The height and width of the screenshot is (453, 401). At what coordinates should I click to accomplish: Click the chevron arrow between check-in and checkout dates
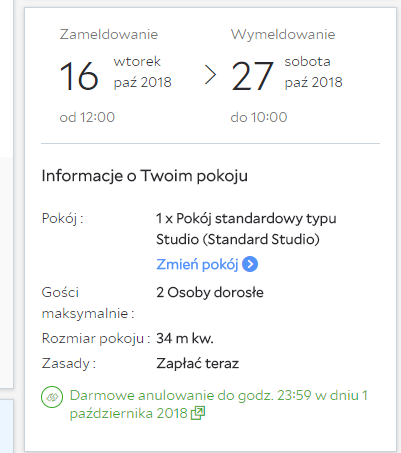coord(210,75)
